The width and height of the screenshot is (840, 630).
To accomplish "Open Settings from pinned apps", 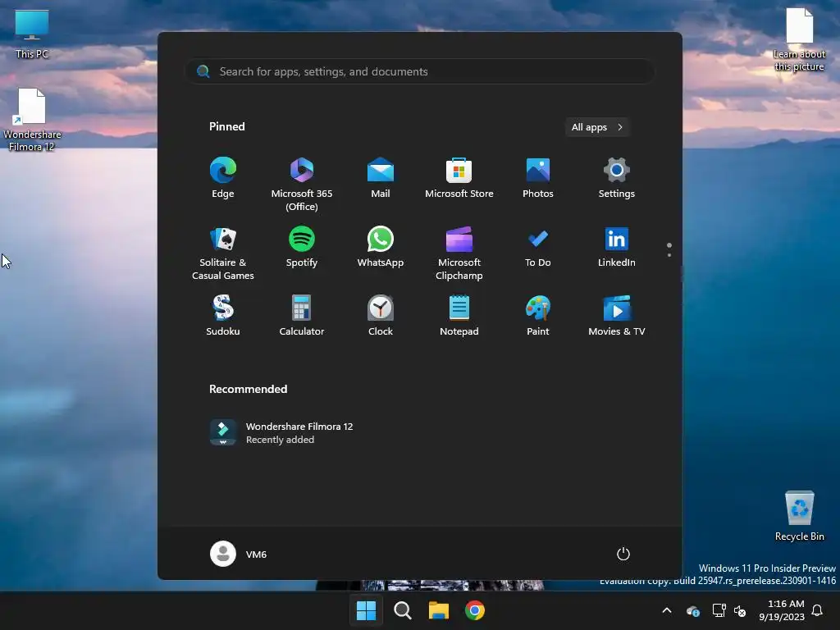I will 617,178.
